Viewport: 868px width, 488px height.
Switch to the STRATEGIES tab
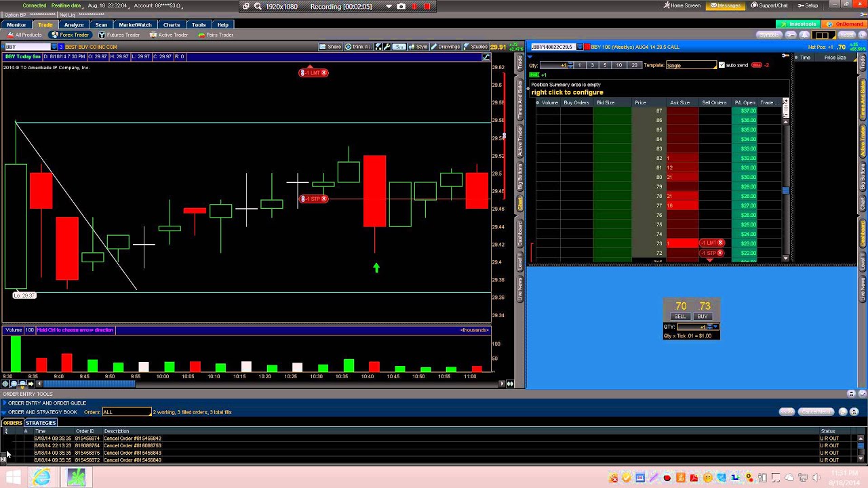41,423
